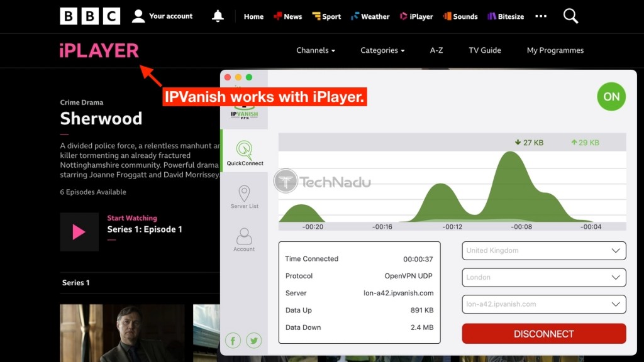Image resolution: width=644 pixels, height=362 pixels.
Task: Open My Programmes
Action: click(x=555, y=50)
